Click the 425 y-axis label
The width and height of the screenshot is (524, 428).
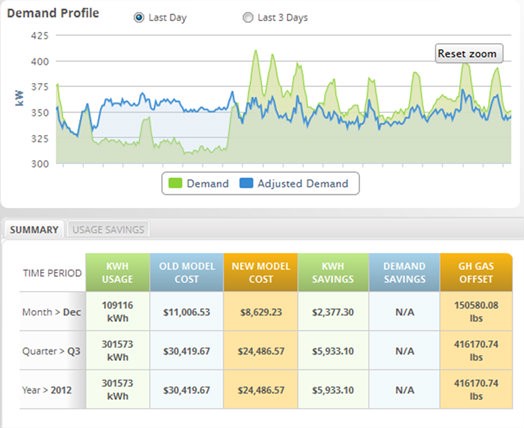[40, 35]
